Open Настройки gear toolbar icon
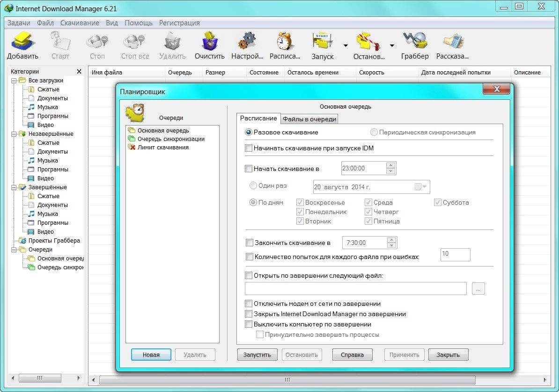559x392 pixels. pos(247,45)
